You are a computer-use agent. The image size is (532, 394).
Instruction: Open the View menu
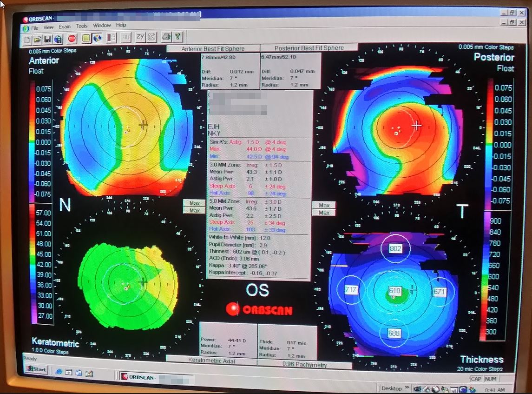pyautogui.click(x=48, y=27)
